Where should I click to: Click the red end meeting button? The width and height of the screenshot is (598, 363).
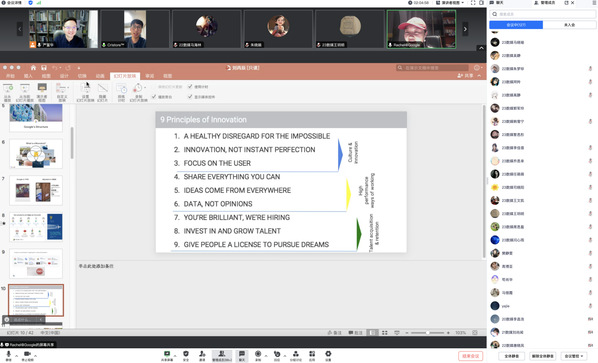pos(471,356)
